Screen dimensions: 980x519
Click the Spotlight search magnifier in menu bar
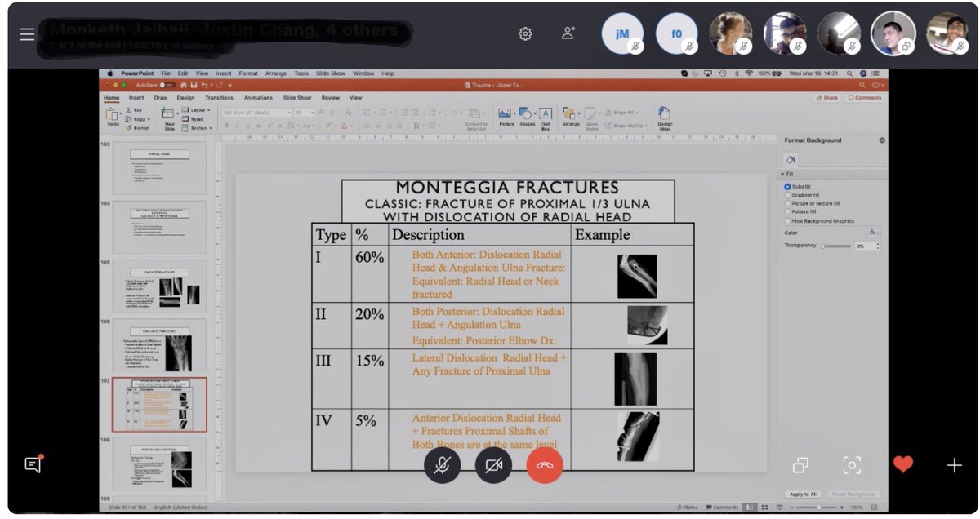[x=851, y=73]
